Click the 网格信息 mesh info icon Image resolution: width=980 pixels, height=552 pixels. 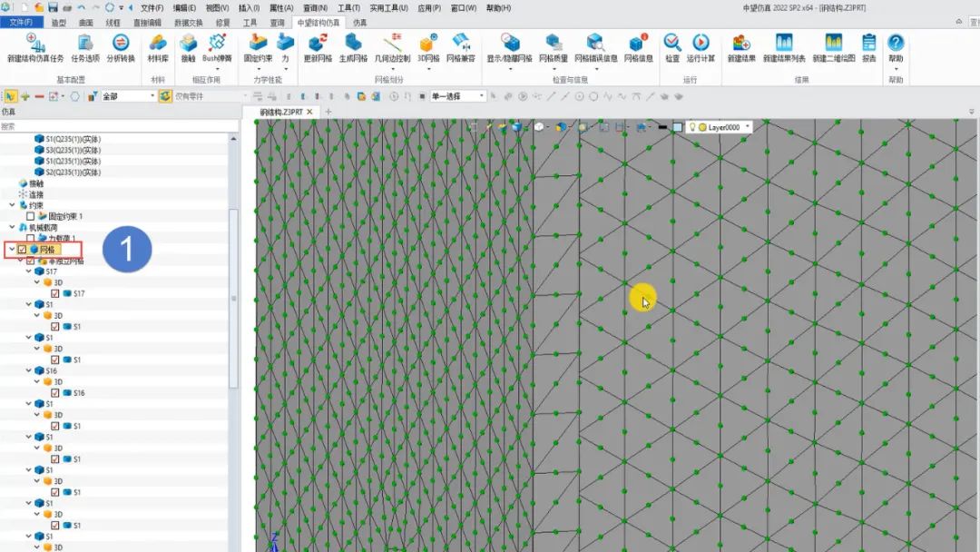tap(638, 47)
